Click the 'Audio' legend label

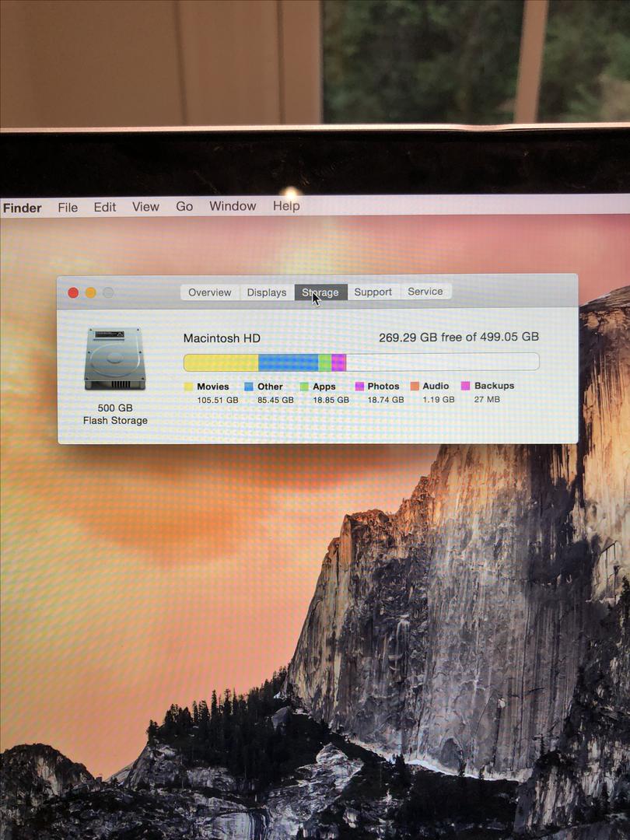tap(436, 386)
